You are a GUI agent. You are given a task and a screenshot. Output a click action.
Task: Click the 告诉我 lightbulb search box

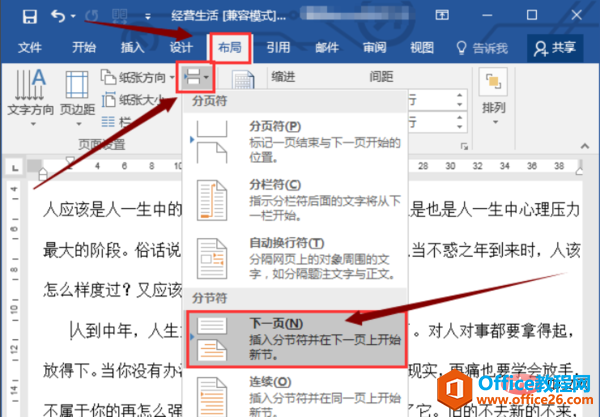pyautogui.click(x=482, y=48)
